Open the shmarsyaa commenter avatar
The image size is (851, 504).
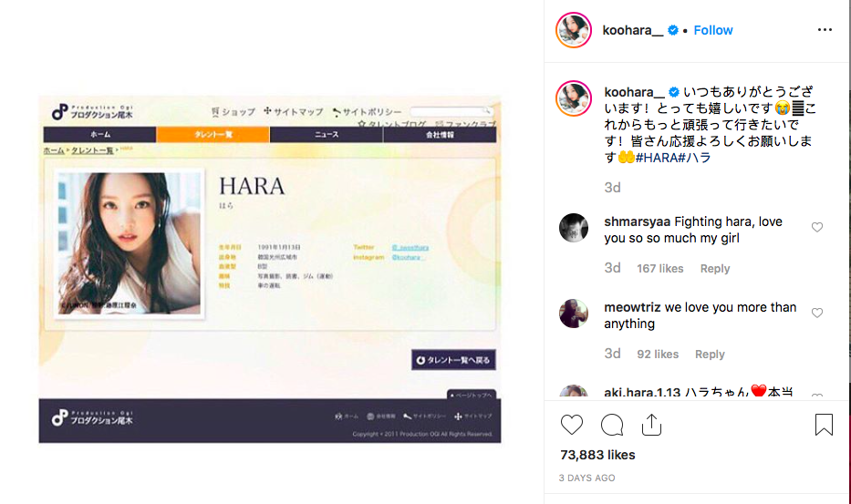[574, 227]
